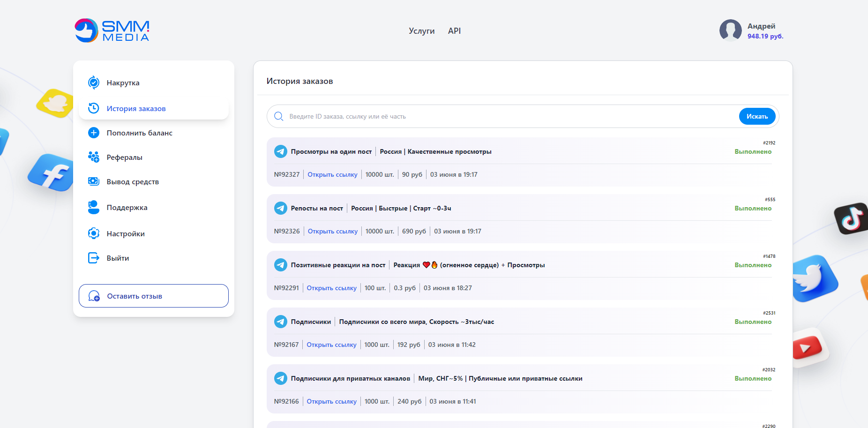Click the Рефералы people icon
The image size is (868, 428).
tap(94, 157)
